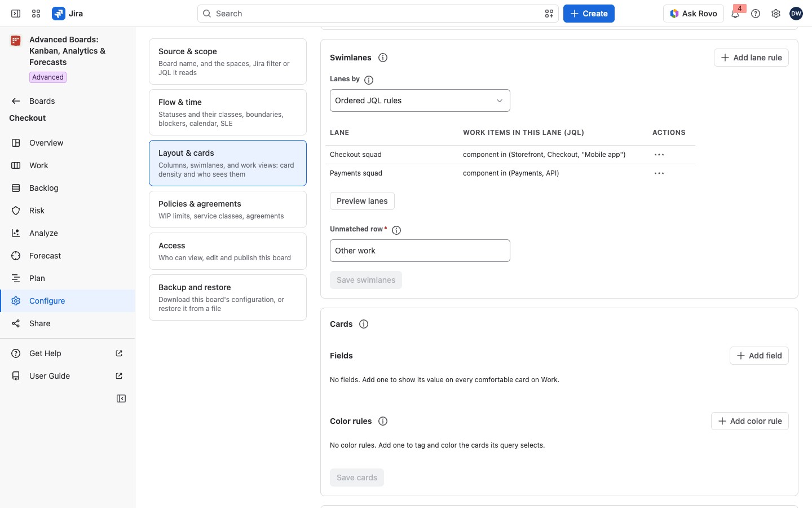The width and height of the screenshot is (812, 508).
Task: Navigate to Risk
Action: tap(68, 211)
